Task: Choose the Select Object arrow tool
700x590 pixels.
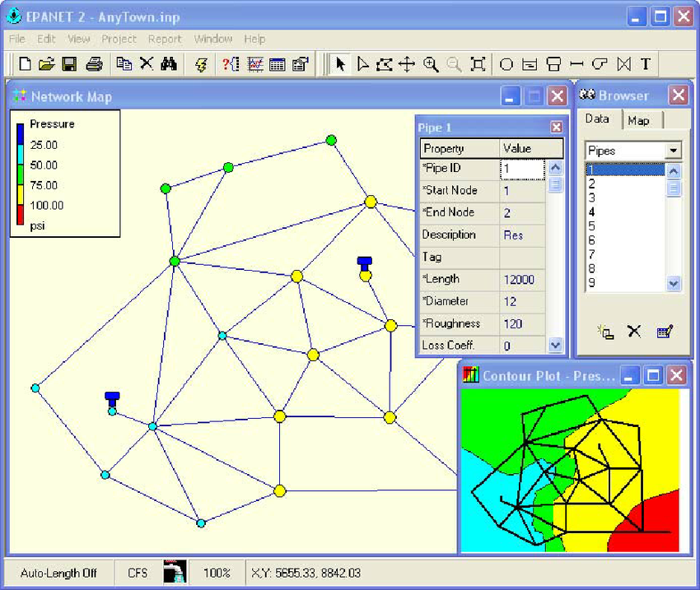Action: click(x=340, y=64)
